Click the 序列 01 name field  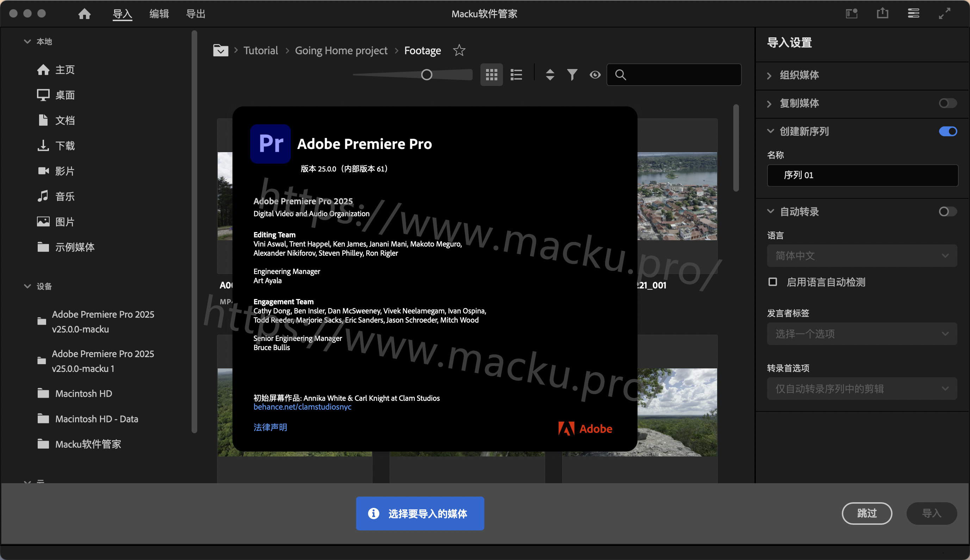tap(862, 175)
